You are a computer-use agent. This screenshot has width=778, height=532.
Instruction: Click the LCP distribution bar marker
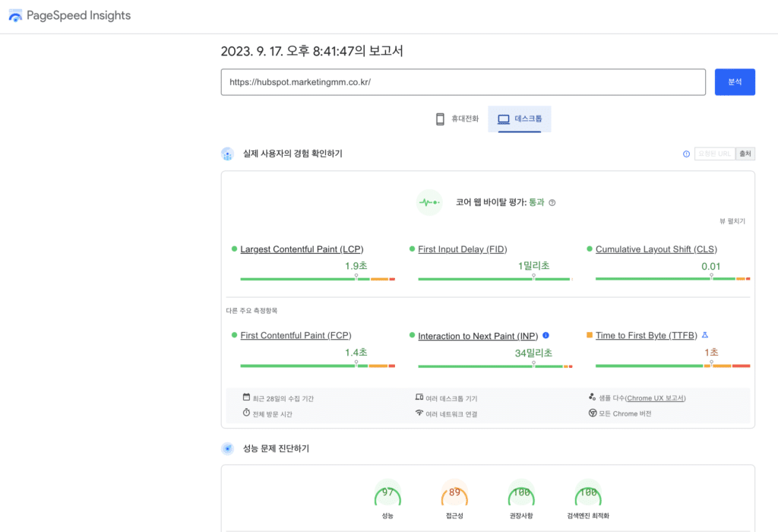356,277
